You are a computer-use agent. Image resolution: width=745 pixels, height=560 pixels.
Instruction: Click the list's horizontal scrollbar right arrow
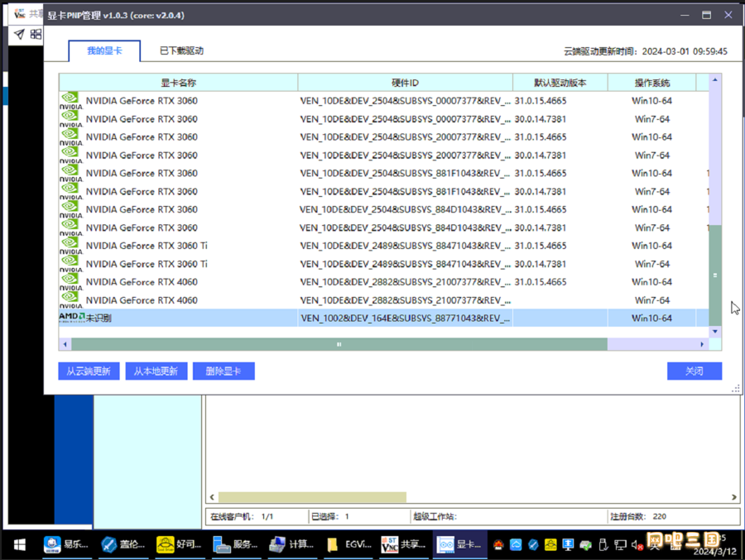(x=702, y=344)
